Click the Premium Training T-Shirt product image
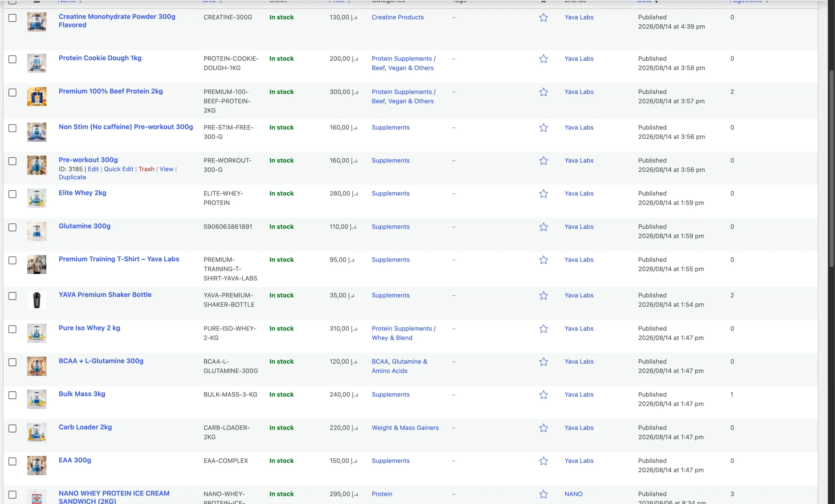The image size is (835, 504). 37,264
